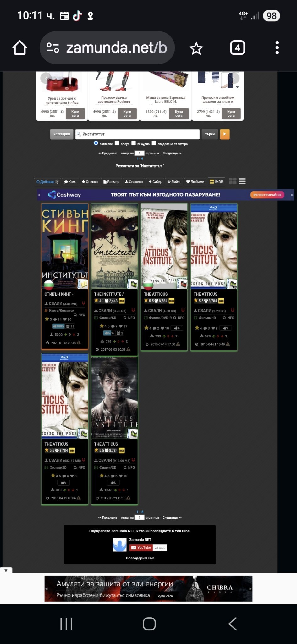
Task: Click the orange play button beside search
Action: (x=225, y=134)
